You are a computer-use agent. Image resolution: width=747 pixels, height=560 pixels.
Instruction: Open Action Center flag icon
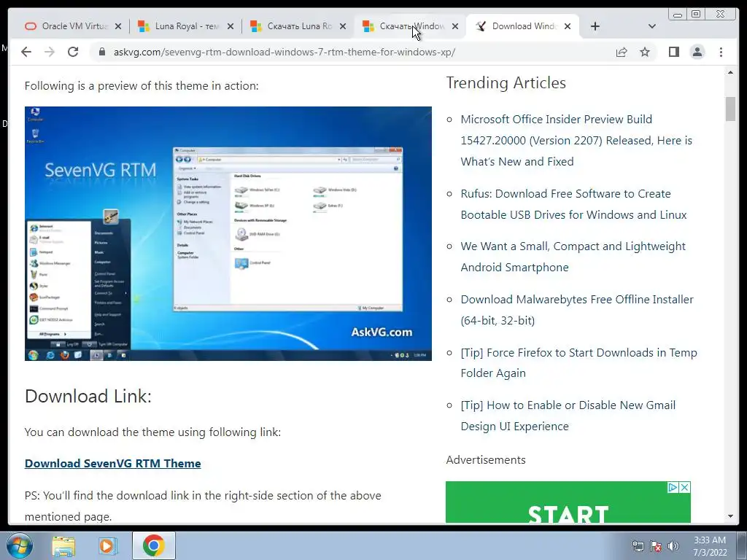656,545
